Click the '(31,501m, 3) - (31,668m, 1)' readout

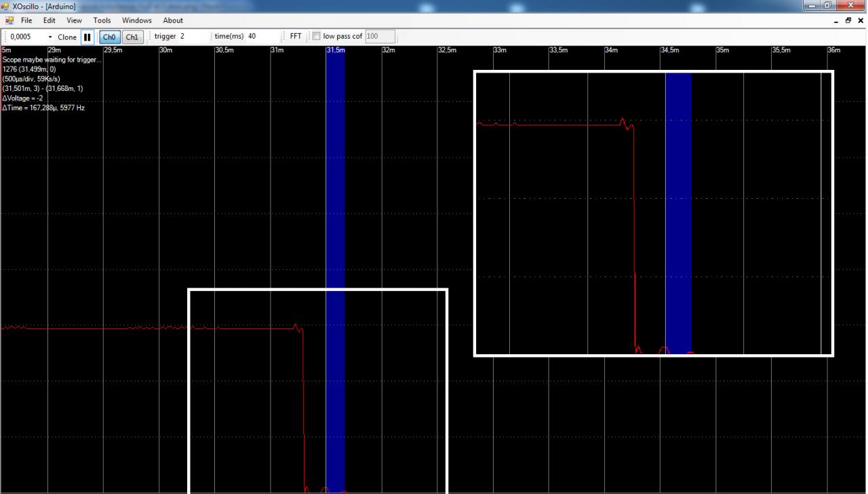(43, 88)
